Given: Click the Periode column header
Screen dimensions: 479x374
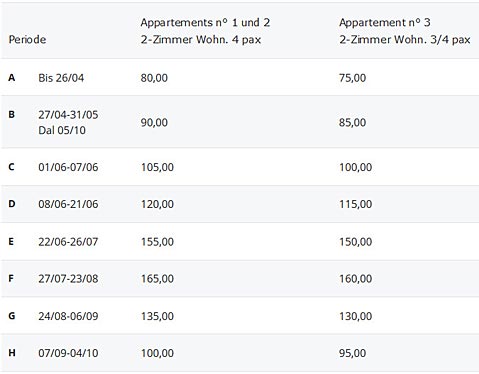Looking at the screenshot, I should click(x=27, y=40).
